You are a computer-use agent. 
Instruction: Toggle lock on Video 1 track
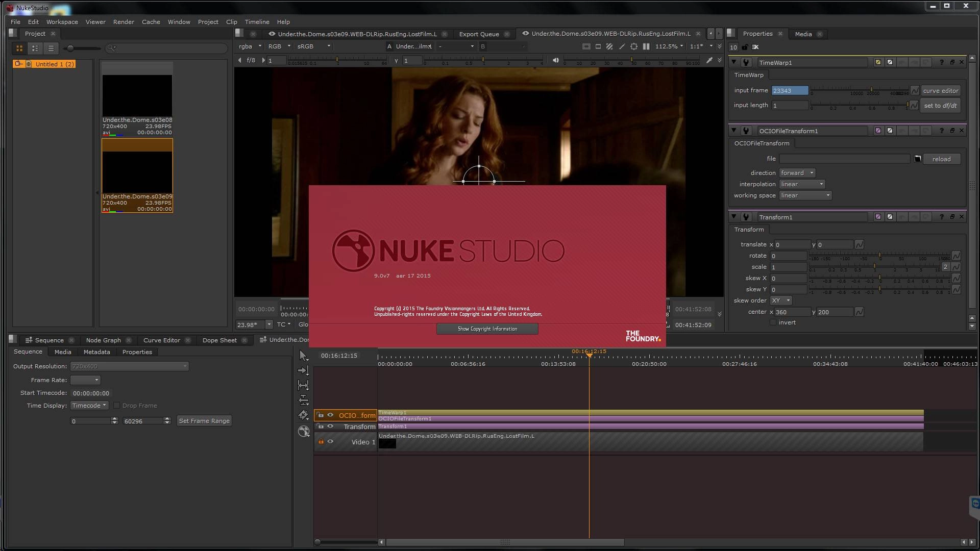tap(321, 442)
